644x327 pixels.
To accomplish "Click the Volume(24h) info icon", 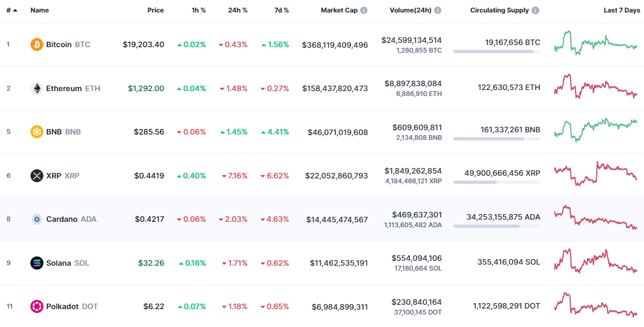I will click(438, 10).
